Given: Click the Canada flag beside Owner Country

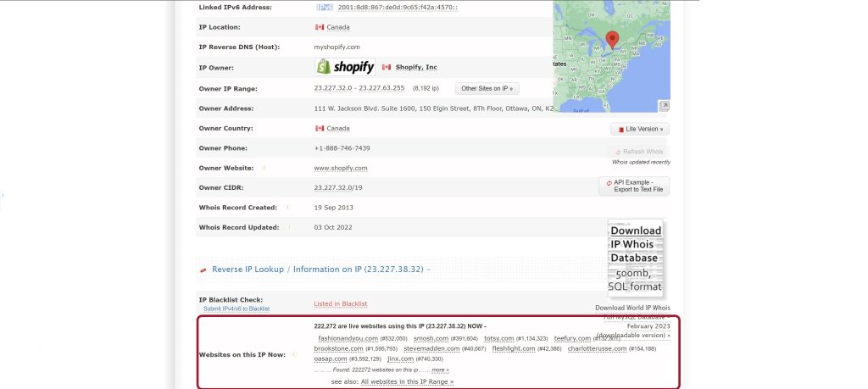Looking at the screenshot, I should [320, 128].
